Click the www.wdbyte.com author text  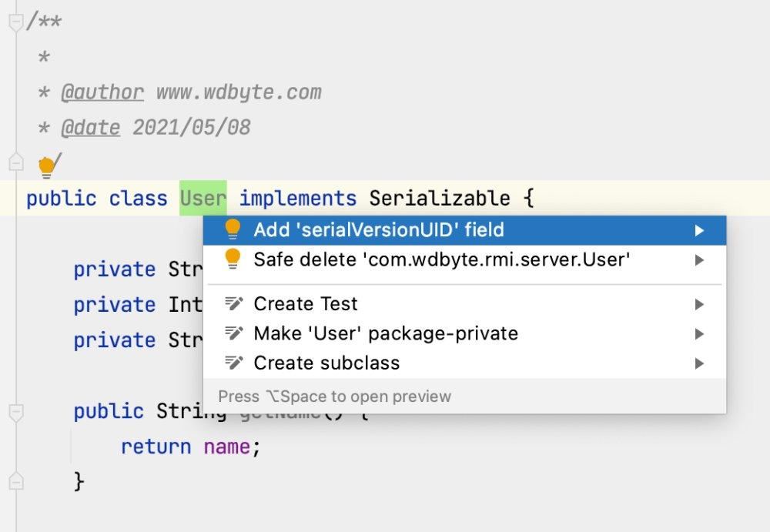pyautogui.click(x=239, y=92)
